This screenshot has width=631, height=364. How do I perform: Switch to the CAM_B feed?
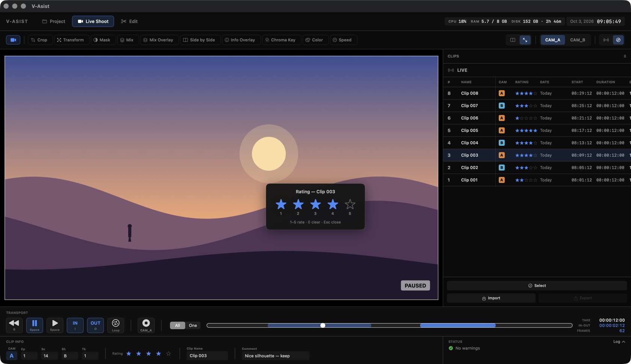pyautogui.click(x=578, y=40)
